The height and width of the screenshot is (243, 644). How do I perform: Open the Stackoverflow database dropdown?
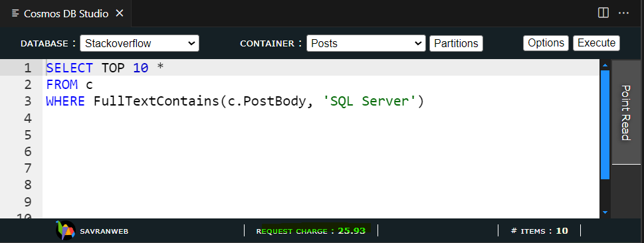coord(139,43)
